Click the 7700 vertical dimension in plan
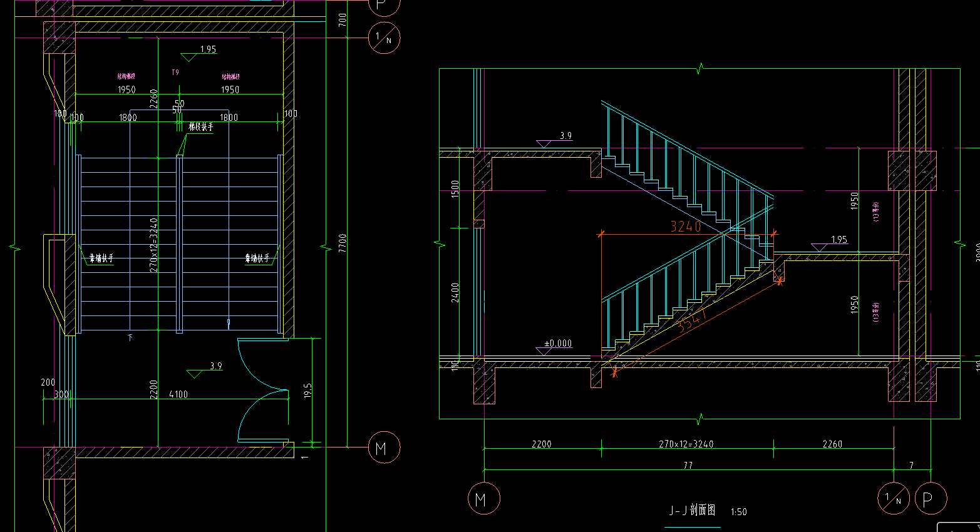Image resolution: width=980 pixels, height=532 pixels. (343, 243)
